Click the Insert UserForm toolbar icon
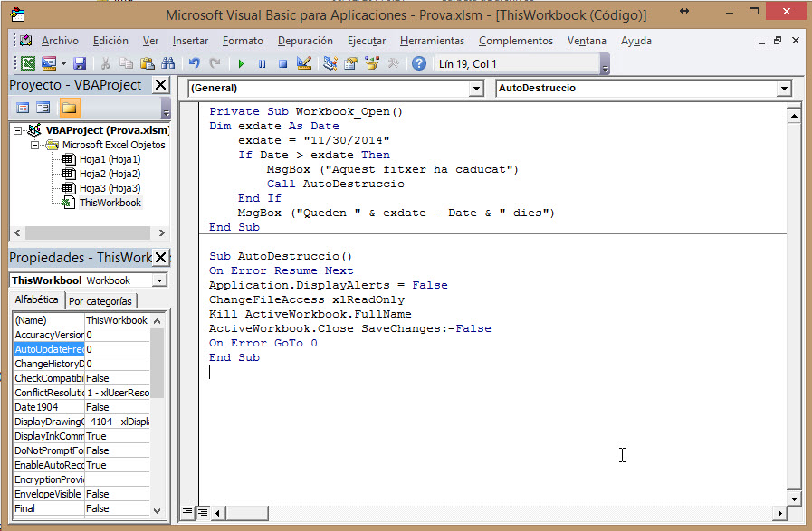Viewport: 812px width, 531px height. (49, 63)
